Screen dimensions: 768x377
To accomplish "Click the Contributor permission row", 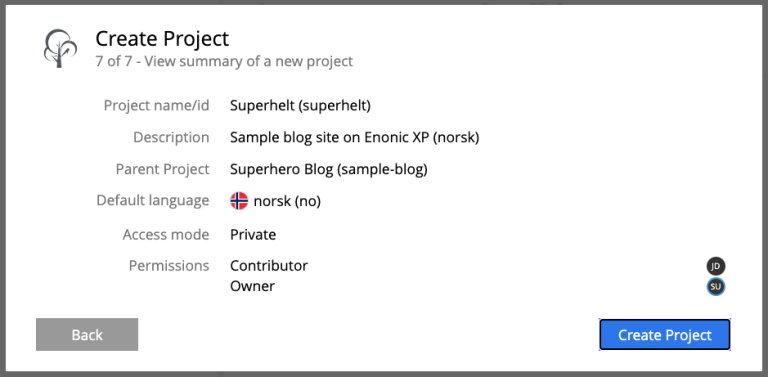I will point(478,266).
